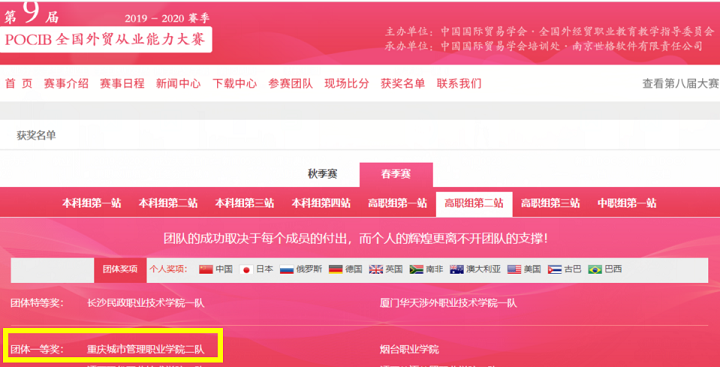Switch to the 秋季赛 tab
The image size is (720, 367).
click(x=323, y=175)
